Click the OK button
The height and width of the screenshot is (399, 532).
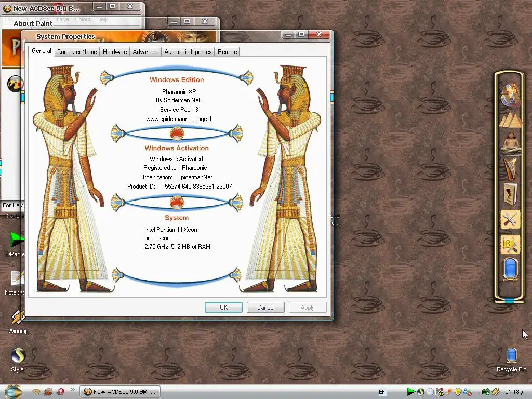pos(223,308)
